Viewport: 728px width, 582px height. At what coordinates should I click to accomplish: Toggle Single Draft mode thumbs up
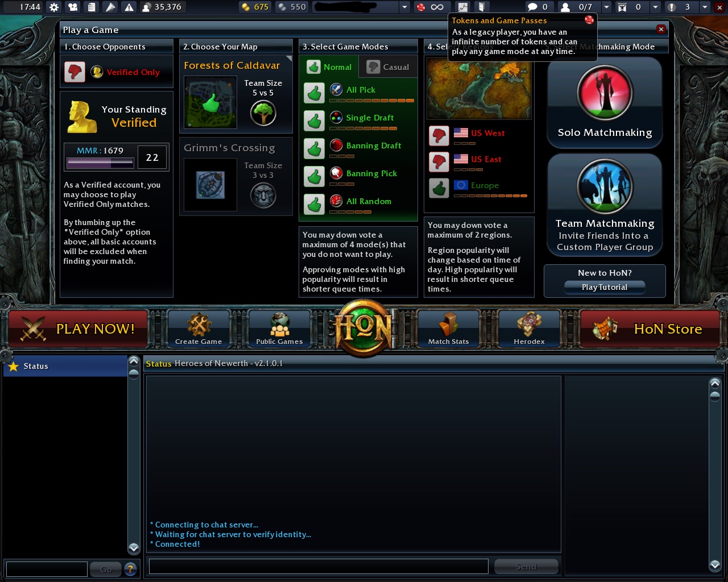314,120
